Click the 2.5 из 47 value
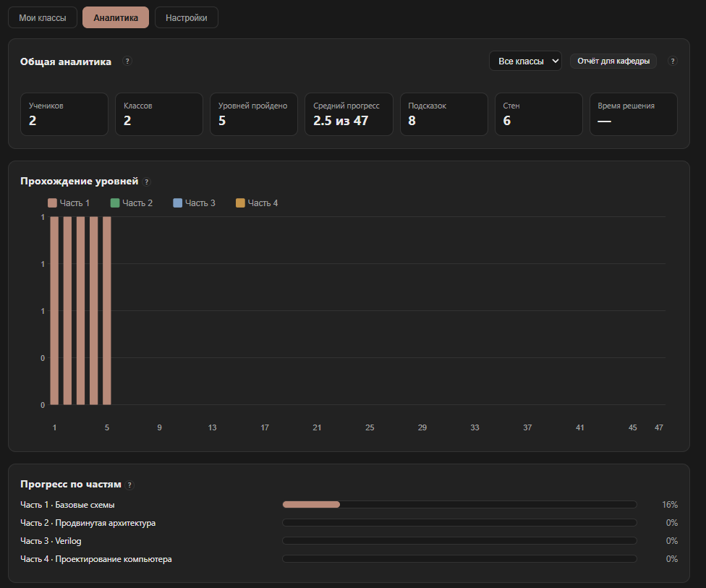 [x=341, y=121]
